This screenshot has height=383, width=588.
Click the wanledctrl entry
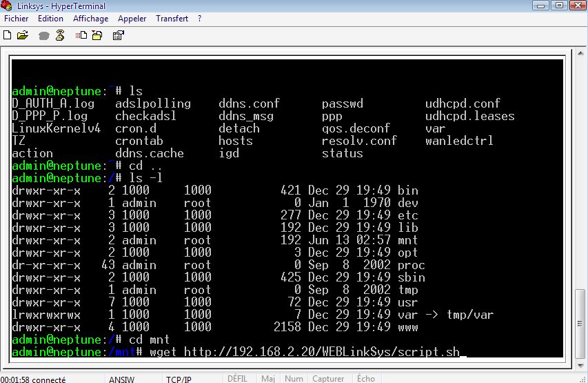[459, 141]
